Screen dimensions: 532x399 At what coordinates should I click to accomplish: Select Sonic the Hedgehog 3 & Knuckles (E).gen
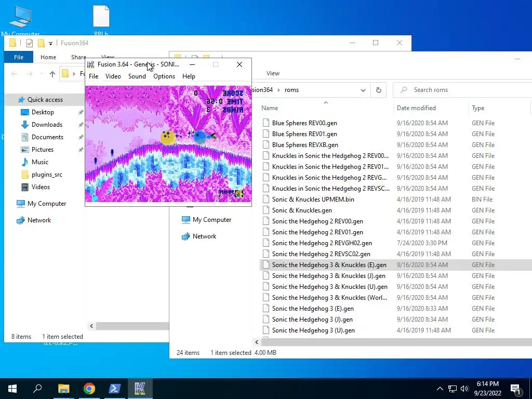tap(329, 265)
